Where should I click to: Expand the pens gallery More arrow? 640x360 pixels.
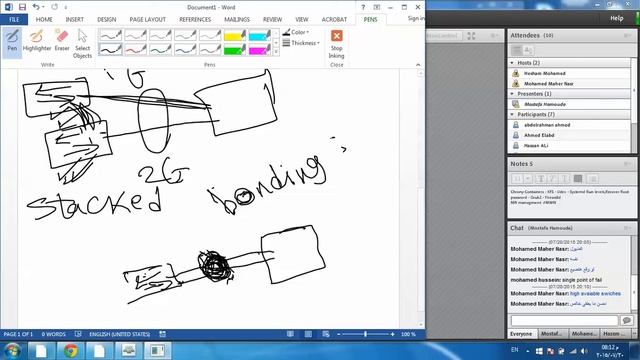pos(276,53)
